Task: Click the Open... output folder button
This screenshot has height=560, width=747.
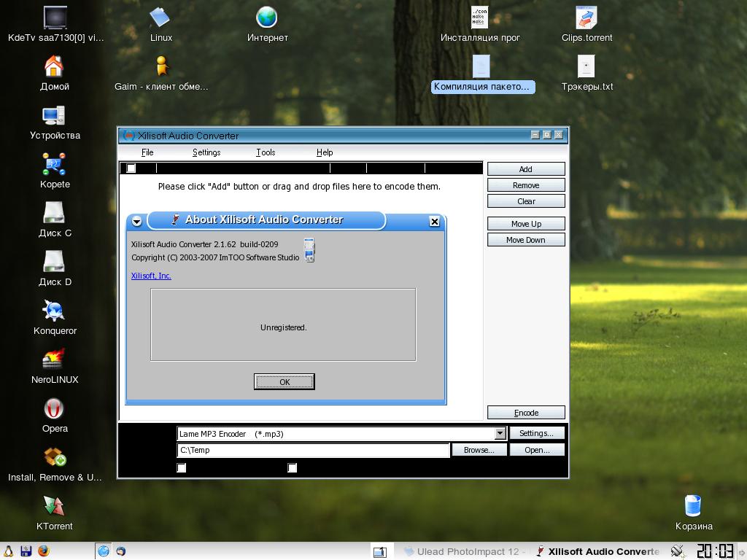Action: point(537,450)
